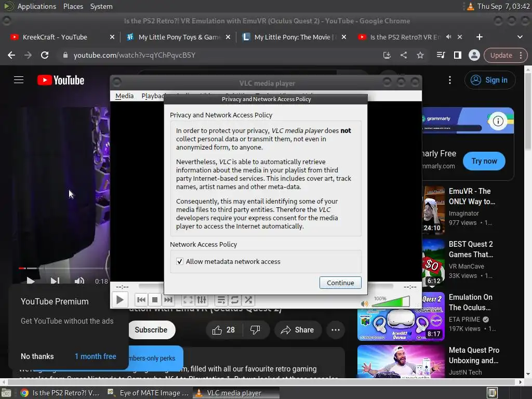
Task: Open Places menu in top panel
Action: click(x=73, y=6)
